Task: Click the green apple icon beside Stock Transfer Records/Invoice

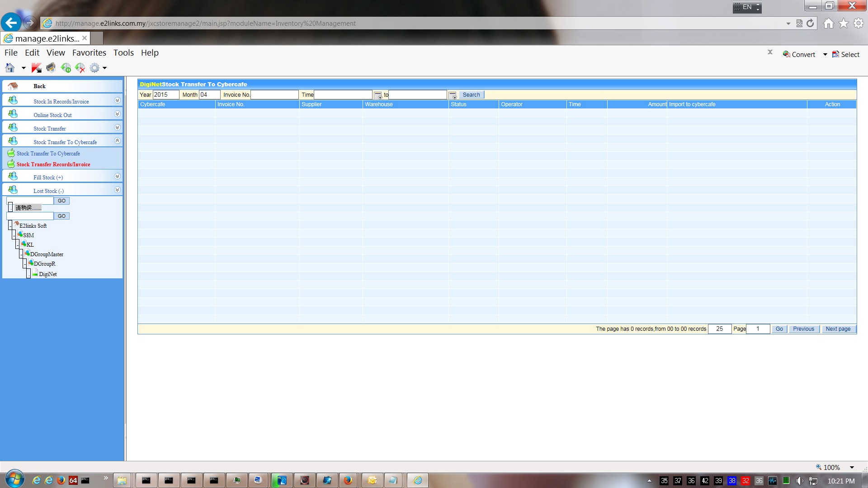Action: (x=11, y=164)
